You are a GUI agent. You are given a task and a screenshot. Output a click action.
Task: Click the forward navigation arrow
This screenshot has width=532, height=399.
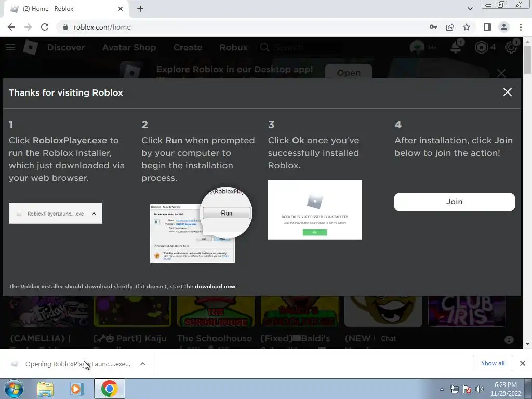[x=28, y=27]
